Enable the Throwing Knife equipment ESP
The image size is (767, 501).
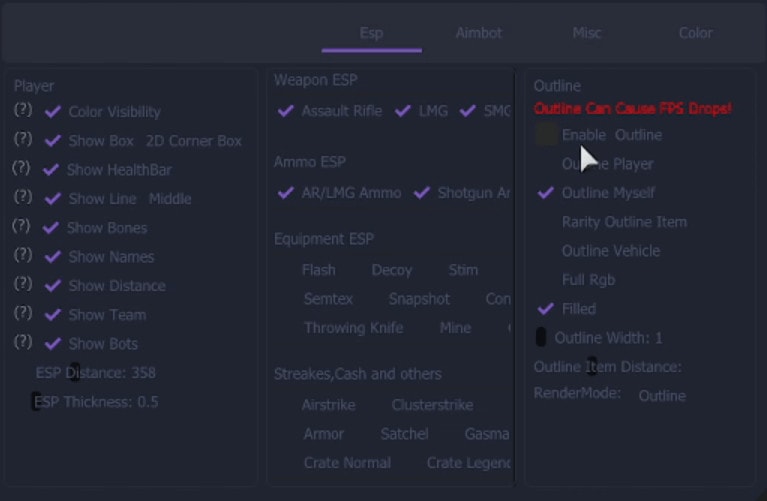354,328
